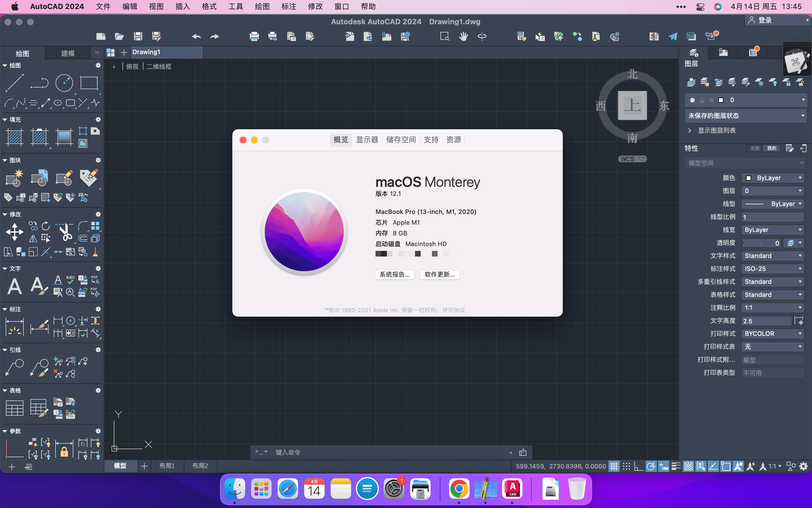
Task: Collapse the 修改 tool section
Action: 5,214
